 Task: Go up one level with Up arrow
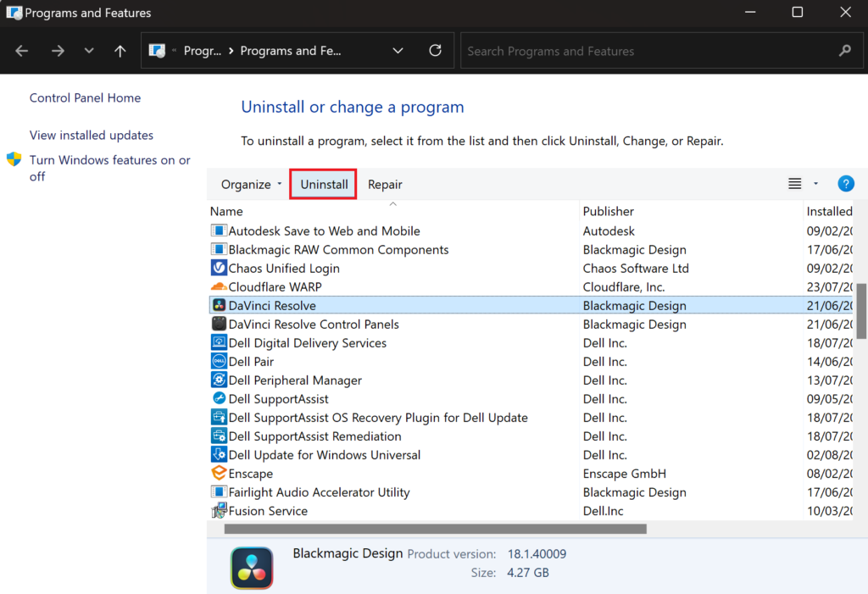[x=120, y=51]
